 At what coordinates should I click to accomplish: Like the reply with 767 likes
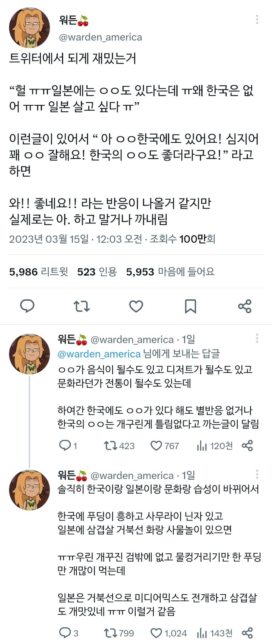coord(156,446)
